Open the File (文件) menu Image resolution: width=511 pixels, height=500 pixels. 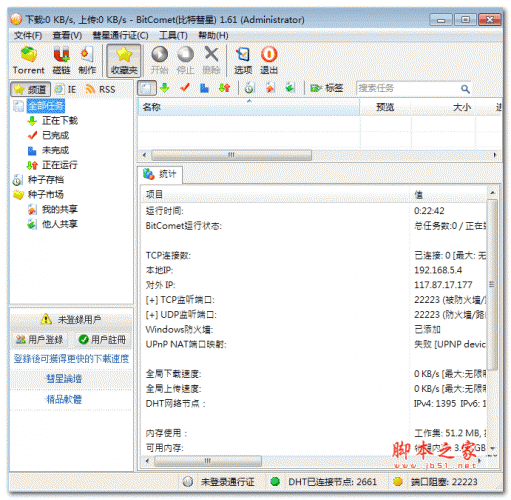28,35
